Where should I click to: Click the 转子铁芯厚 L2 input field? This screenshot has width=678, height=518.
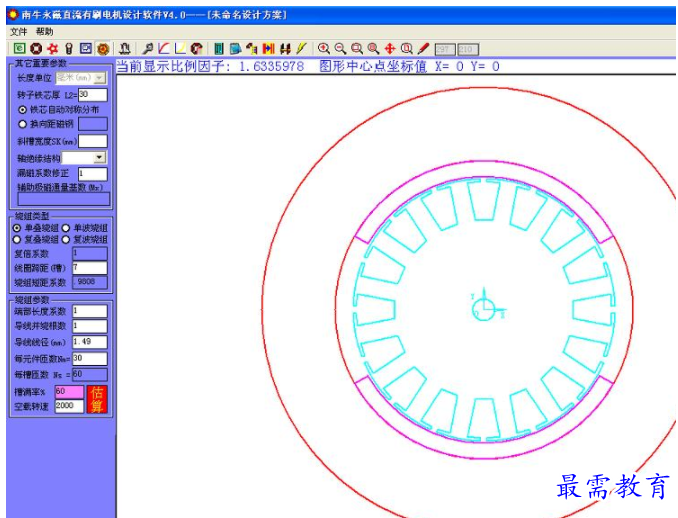(93, 95)
